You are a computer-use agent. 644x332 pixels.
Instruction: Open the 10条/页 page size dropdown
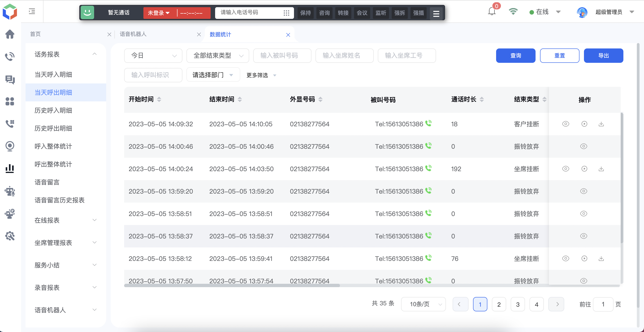coord(423,304)
